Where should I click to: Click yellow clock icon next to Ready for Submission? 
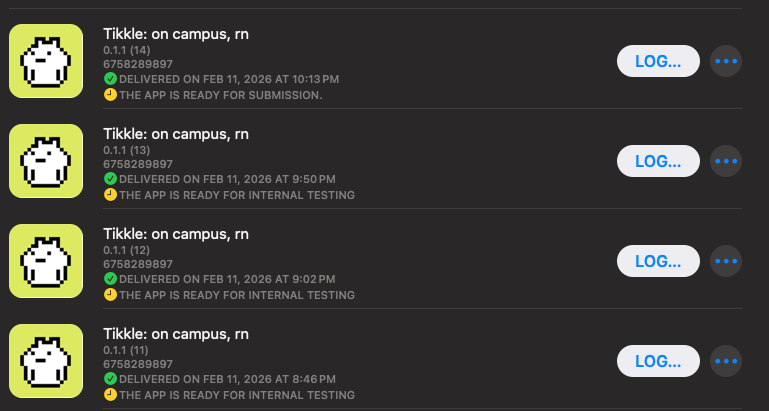(x=110, y=95)
